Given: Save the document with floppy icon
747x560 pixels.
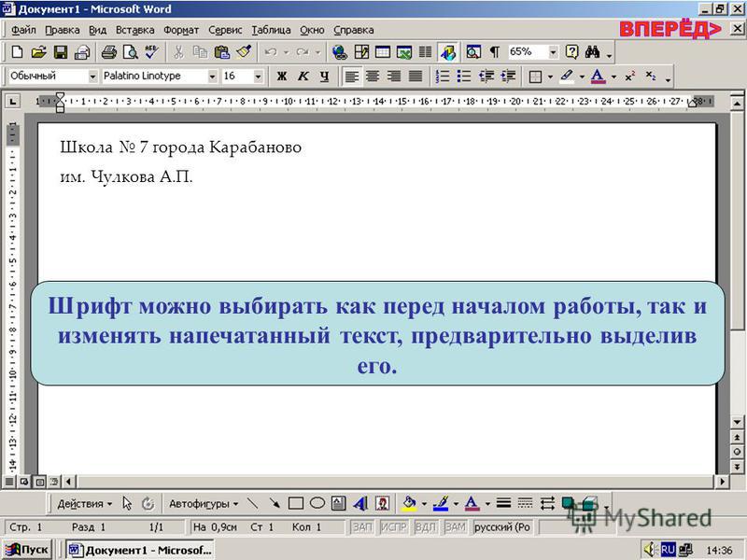Looking at the screenshot, I should (61, 52).
